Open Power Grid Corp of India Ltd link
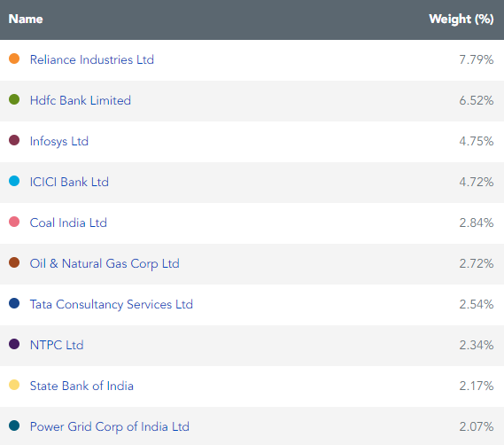 point(109,427)
